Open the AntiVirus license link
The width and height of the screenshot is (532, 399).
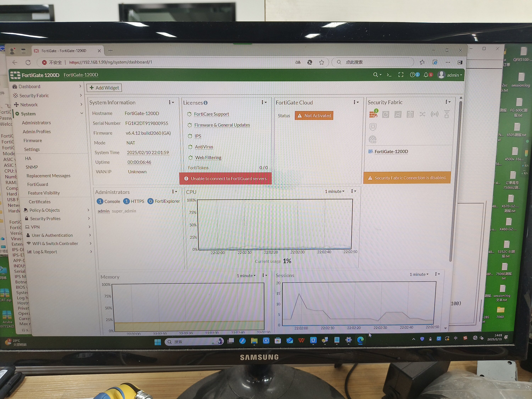204,147
